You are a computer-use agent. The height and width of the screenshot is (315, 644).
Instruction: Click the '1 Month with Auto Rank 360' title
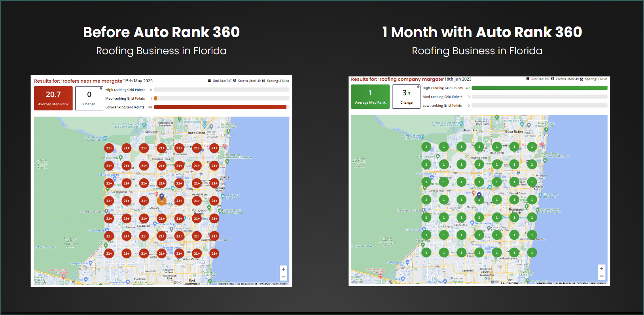pyautogui.click(x=482, y=32)
